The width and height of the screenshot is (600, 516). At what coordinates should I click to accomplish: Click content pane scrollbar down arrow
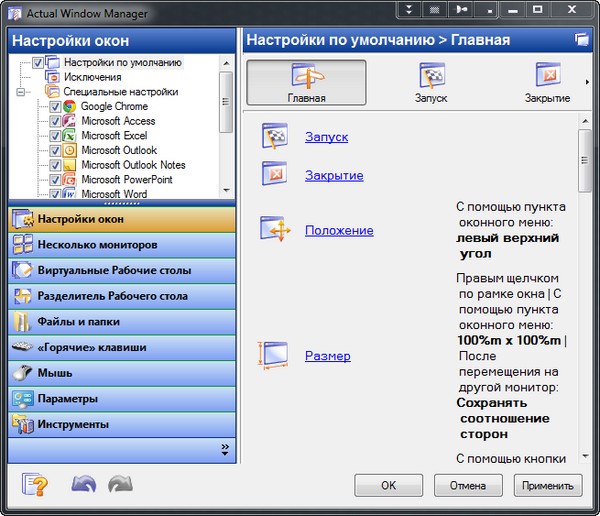[x=585, y=456]
